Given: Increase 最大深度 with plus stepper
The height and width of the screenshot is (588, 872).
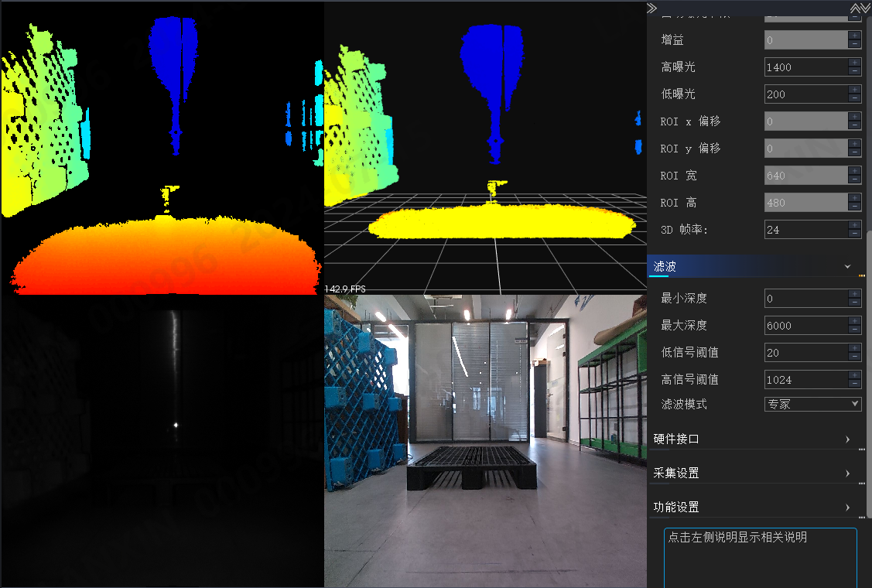Looking at the screenshot, I should [855, 322].
